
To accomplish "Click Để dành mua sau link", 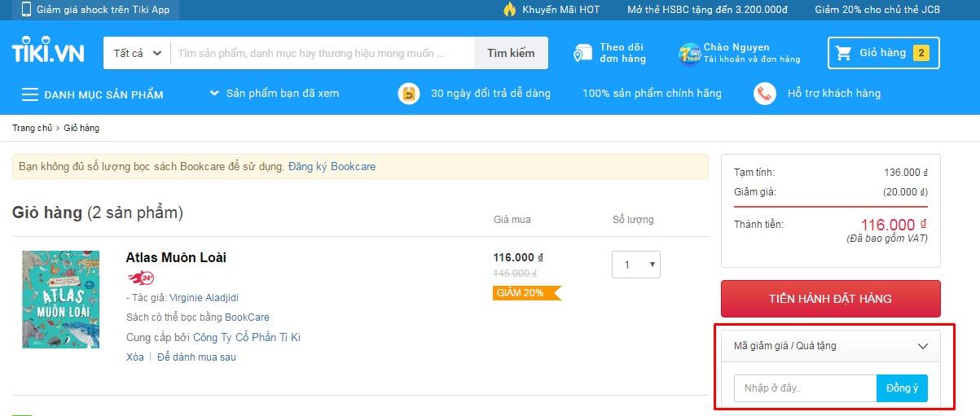I will (196, 357).
